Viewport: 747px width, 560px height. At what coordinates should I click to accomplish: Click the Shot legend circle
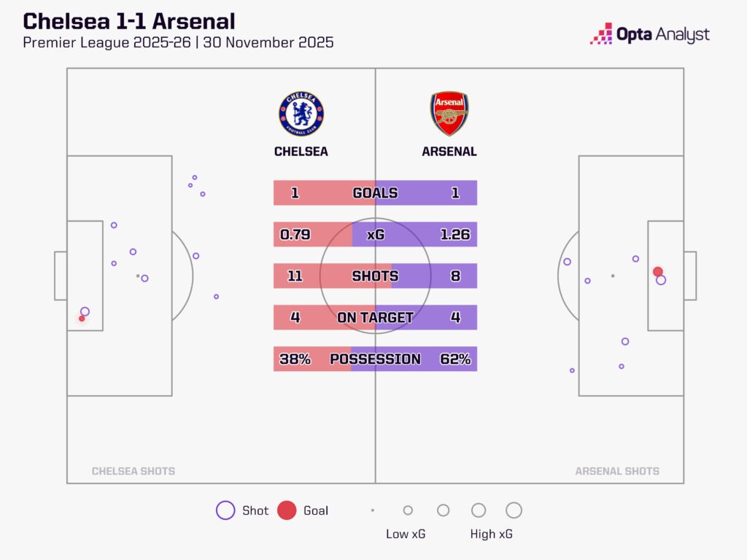225,510
